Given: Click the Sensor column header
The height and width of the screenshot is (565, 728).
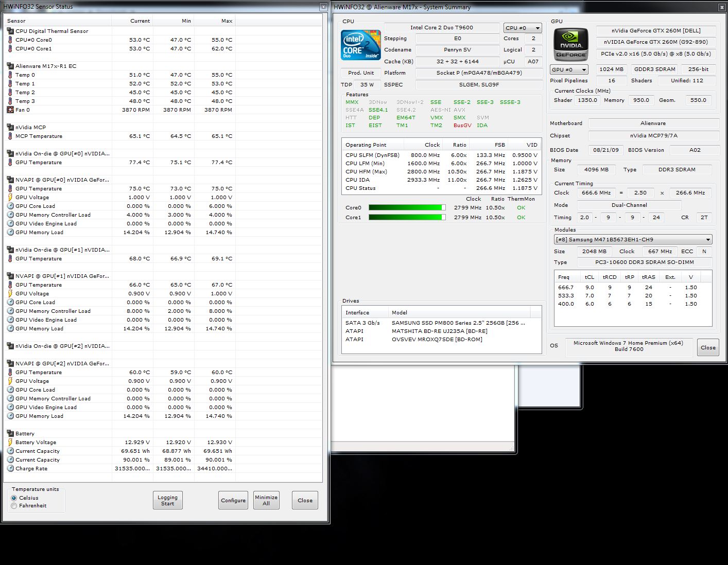Looking at the screenshot, I should [58, 21].
